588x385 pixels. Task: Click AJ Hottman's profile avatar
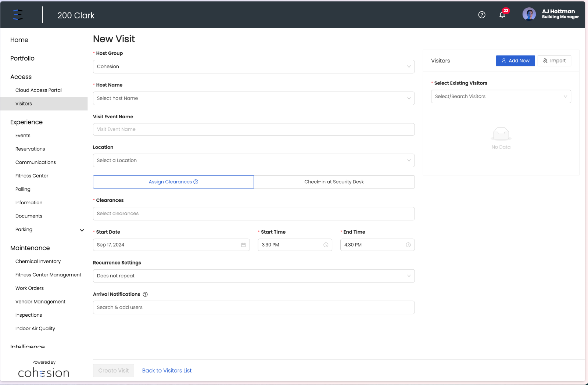(x=529, y=14)
